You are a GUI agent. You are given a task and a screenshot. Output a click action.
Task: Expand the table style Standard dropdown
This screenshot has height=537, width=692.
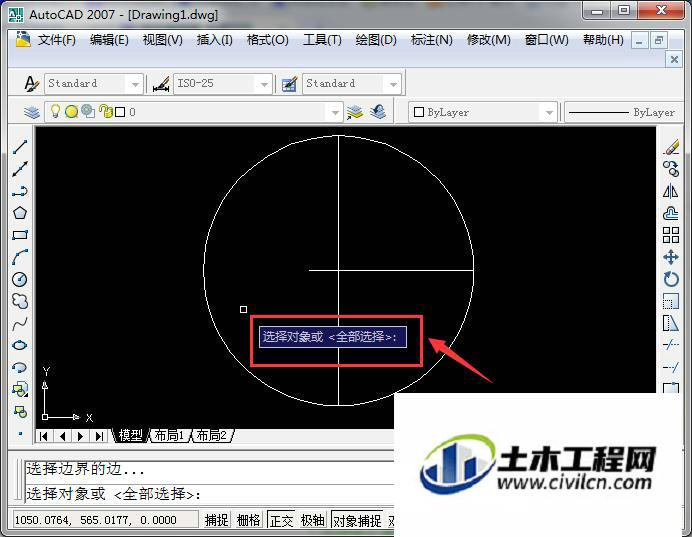(393, 84)
